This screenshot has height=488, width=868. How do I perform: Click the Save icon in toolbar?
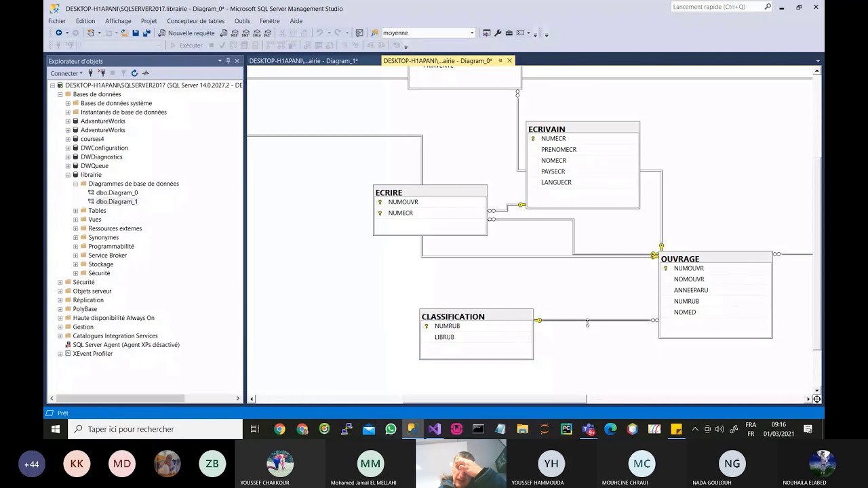tap(136, 33)
